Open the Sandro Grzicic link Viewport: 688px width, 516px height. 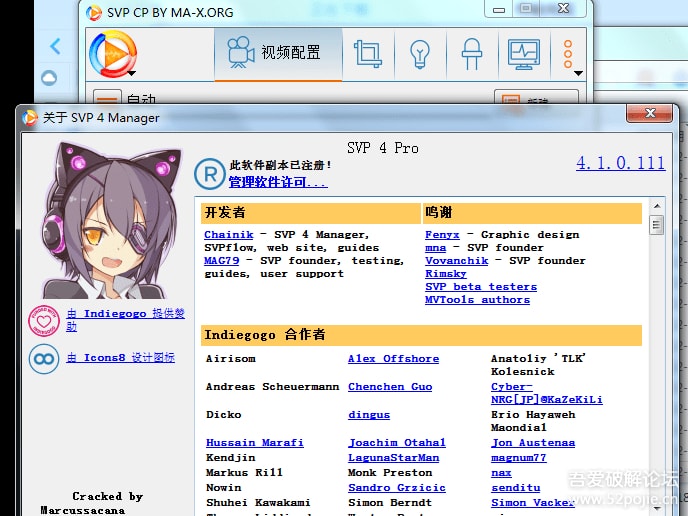pyautogui.click(x=397, y=488)
